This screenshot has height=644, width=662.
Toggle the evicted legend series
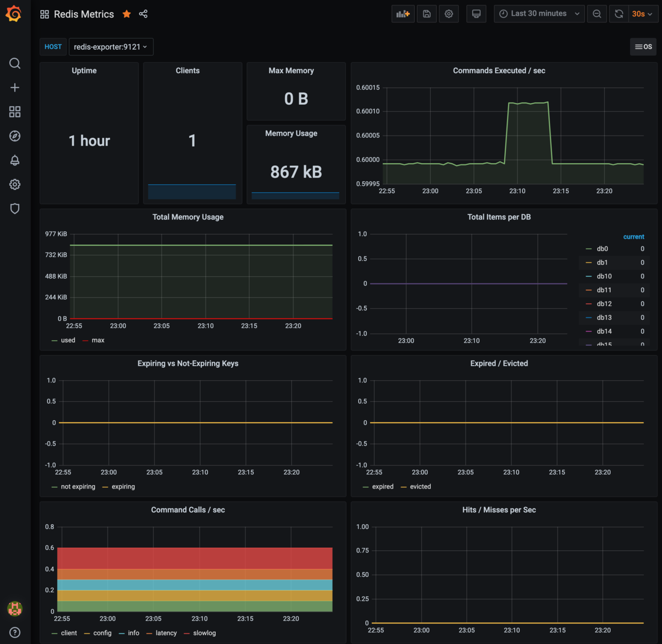[x=420, y=487]
